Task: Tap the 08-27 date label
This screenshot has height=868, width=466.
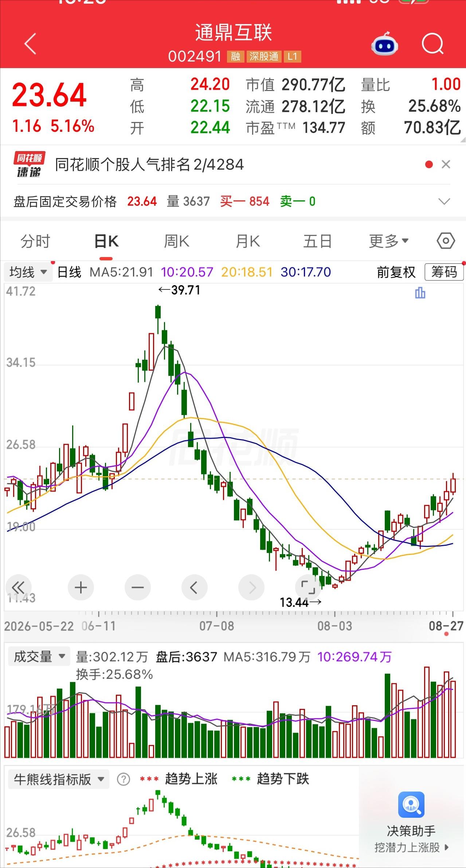Action: coord(446,626)
